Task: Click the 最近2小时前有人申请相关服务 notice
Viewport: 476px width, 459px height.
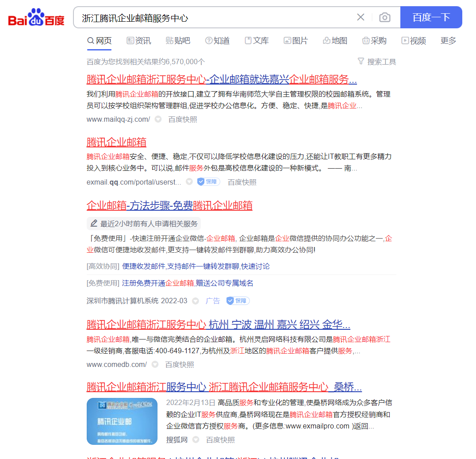Action: (144, 224)
